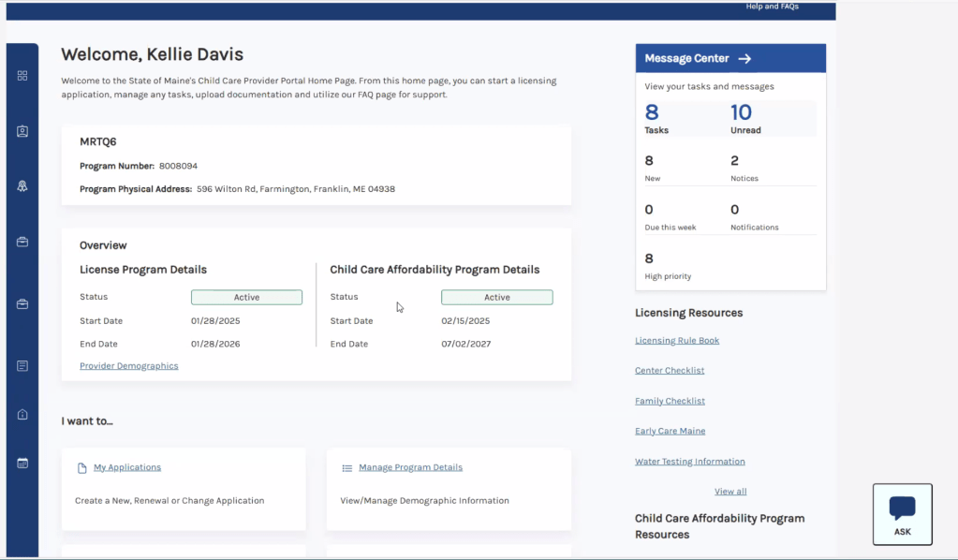
Task: Open the calendar icon in sidebar
Action: (x=22, y=463)
